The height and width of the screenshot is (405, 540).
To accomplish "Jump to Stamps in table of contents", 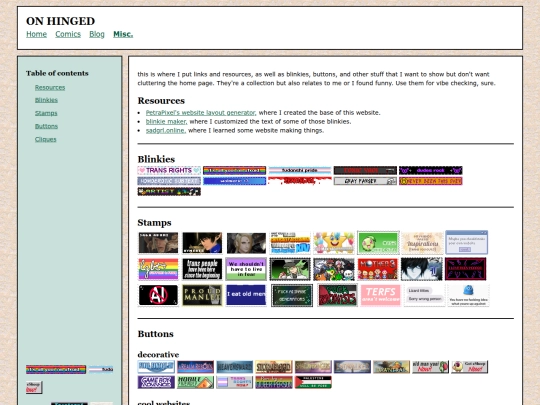I will [x=46, y=113].
